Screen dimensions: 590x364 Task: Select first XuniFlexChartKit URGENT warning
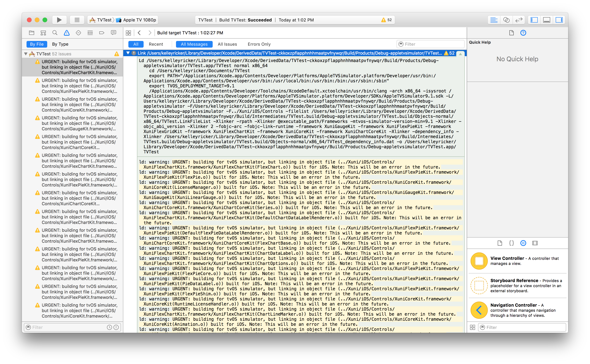(x=72, y=67)
